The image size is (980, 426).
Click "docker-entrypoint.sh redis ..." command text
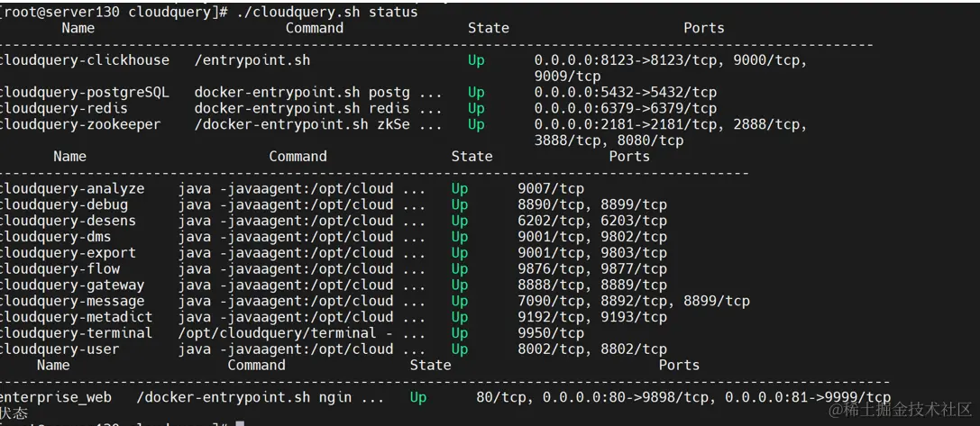pyautogui.click(x=317, y=109)
